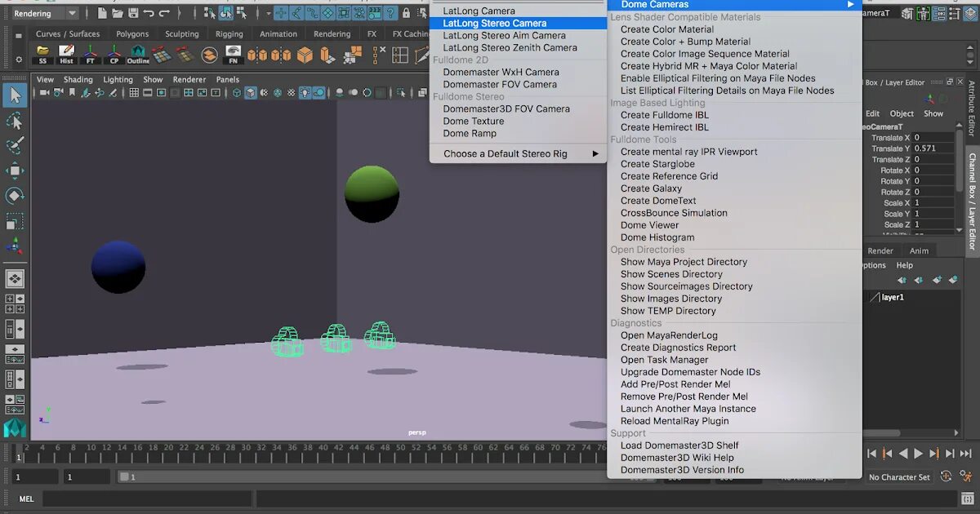980x514 pixels.
Task: Open the Anim layer tab
Action: [x=920, y=251]
